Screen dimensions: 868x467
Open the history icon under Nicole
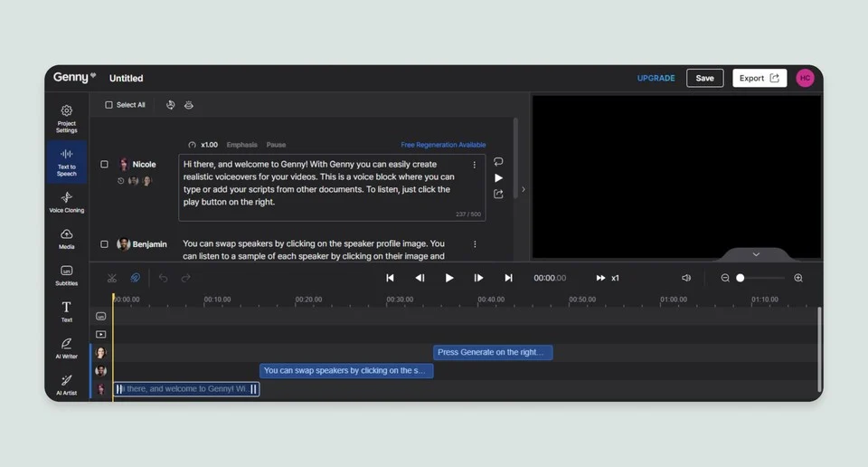pos(120,181)
